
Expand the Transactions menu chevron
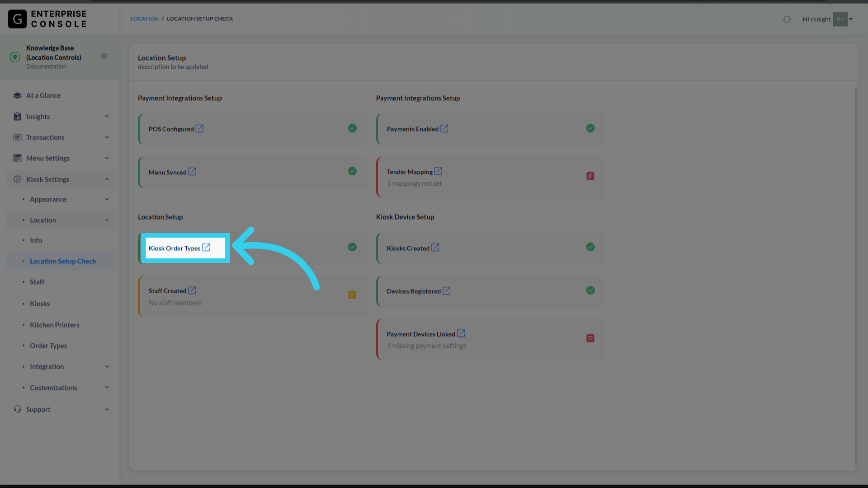[x=107, y=137]
